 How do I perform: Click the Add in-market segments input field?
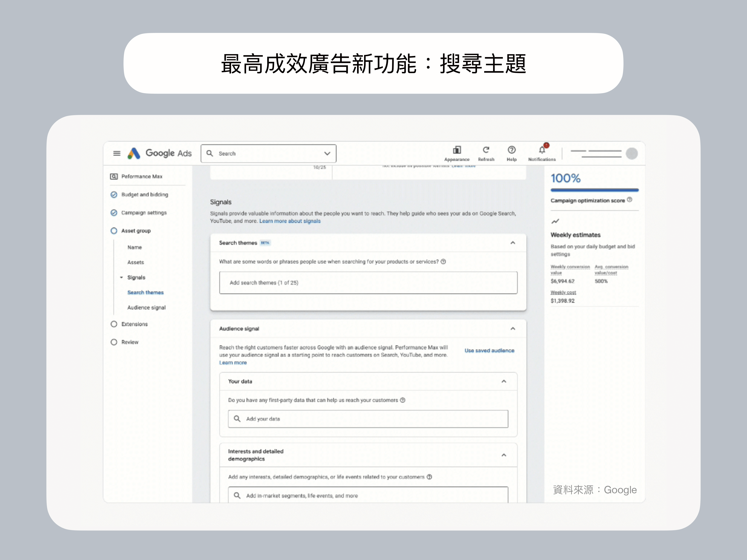(x=368, y=495)
